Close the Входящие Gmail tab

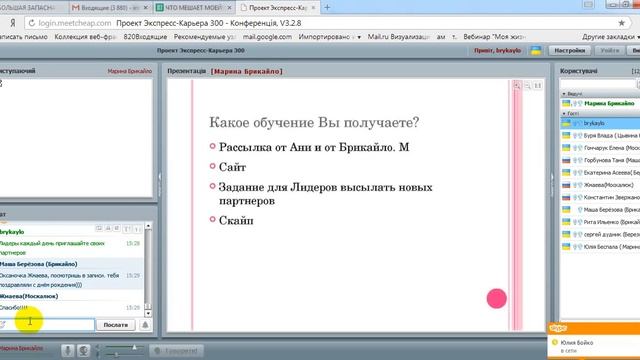coord(145,8)
